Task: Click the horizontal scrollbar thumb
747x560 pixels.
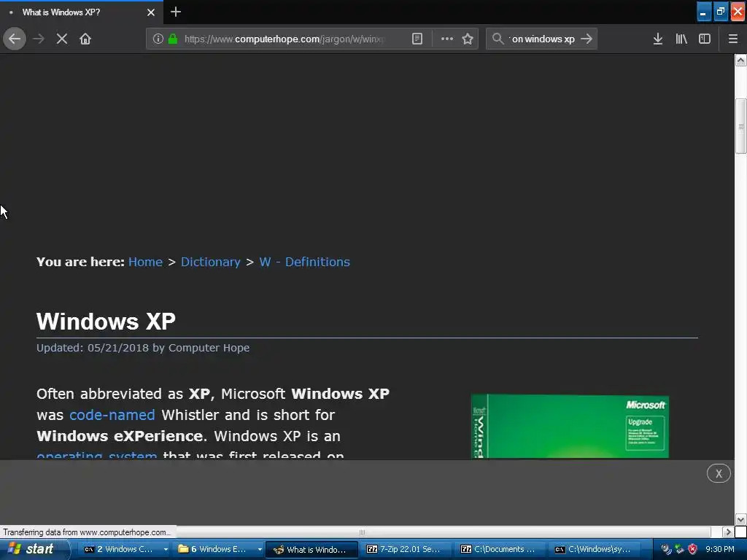Action: (362, 532)
